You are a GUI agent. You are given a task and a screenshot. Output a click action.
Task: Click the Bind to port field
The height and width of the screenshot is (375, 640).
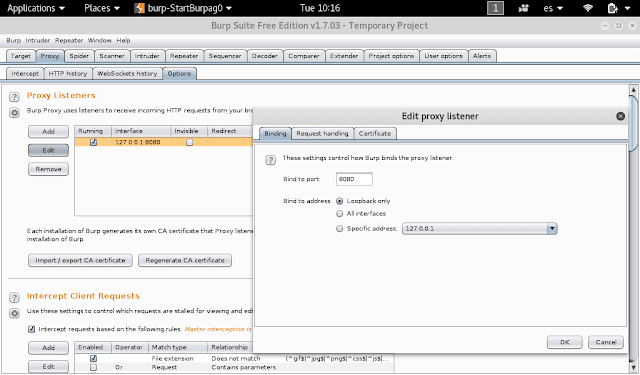pyautogui.click(x=354, y=179)
